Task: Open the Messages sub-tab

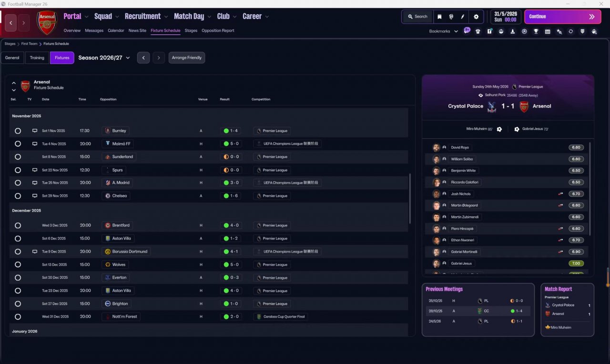Action: tap(94, 30)
